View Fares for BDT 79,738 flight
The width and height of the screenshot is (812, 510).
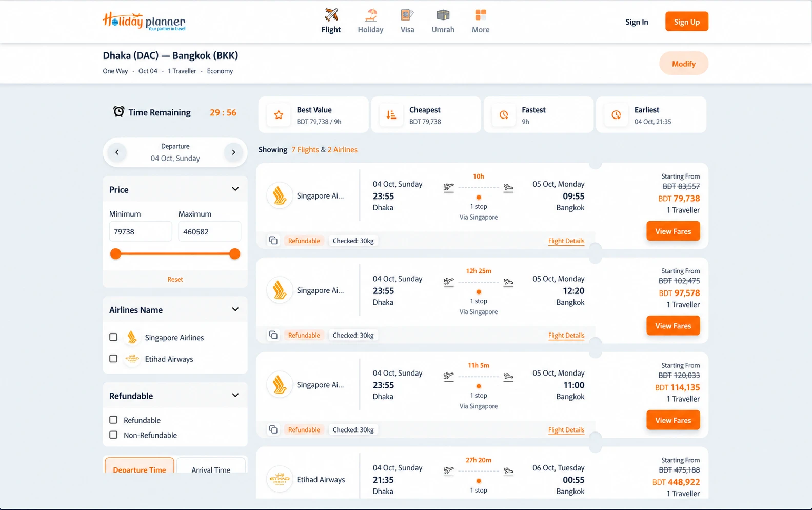pyautogui.click(x=673, y=231)
